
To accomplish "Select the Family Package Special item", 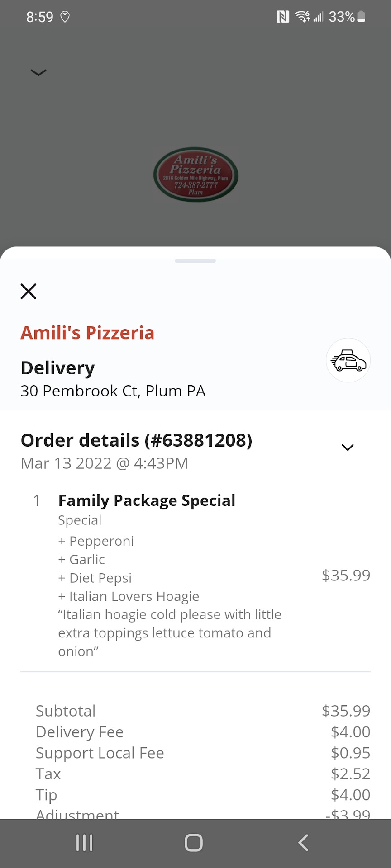I will coord(147,501).
